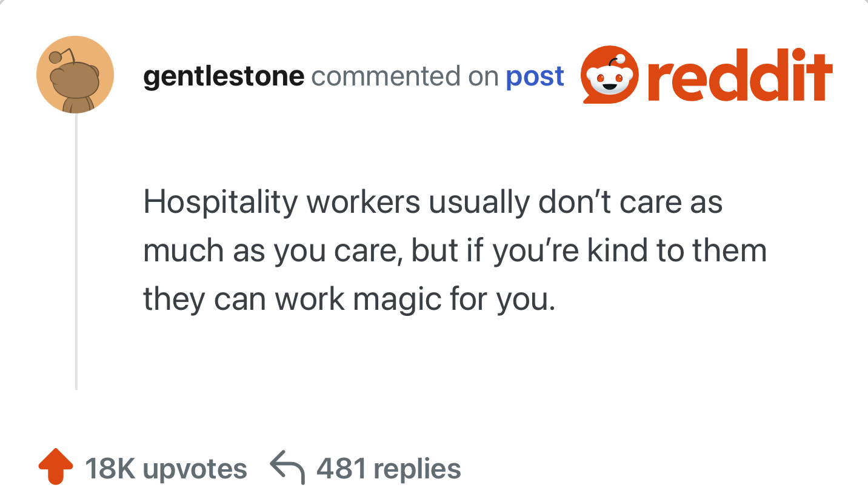Open the gentlestone username profile

224,77
